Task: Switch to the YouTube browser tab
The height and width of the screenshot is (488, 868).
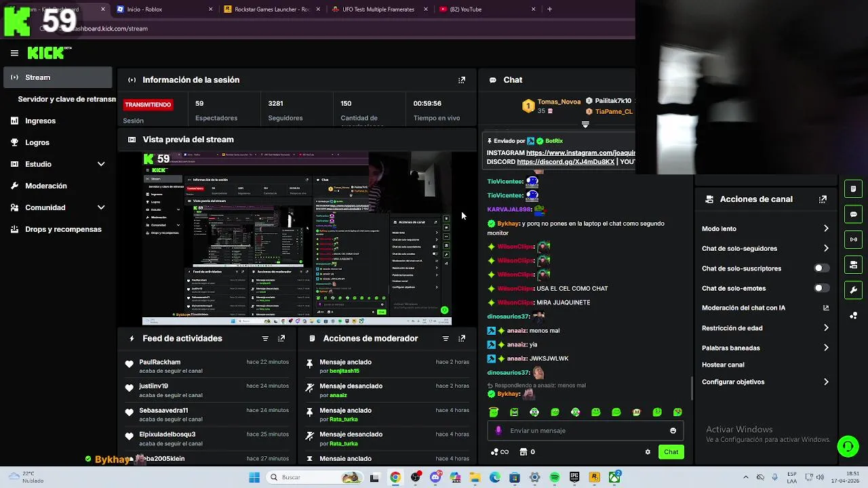Action: pos(487,9)
